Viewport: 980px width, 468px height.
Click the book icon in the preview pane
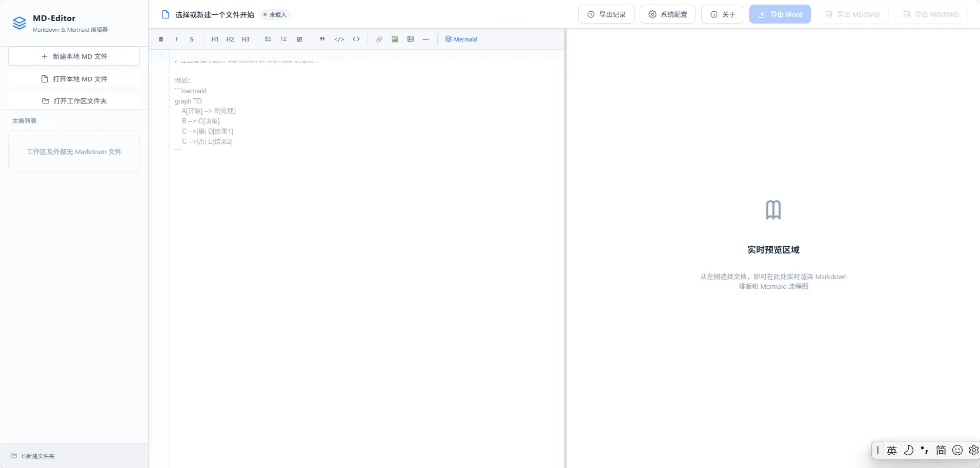click(773, 210)
